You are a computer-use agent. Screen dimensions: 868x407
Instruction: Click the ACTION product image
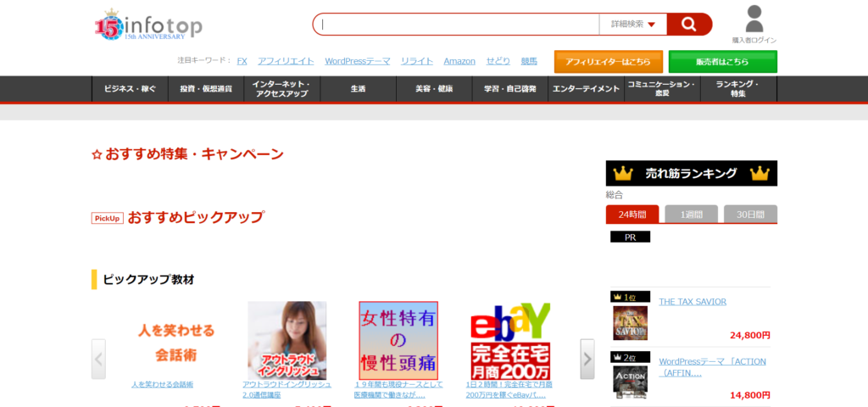pyautogui.click(x=631, y=382)
